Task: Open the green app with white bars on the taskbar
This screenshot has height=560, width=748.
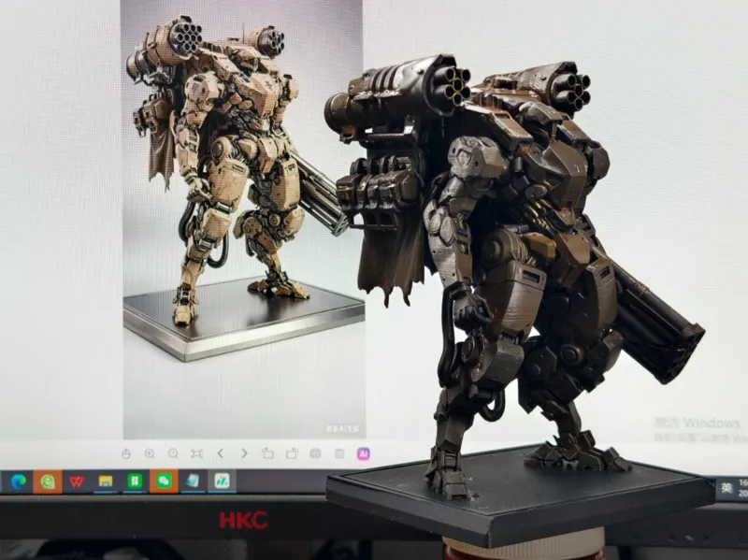Action: point(135,481)
